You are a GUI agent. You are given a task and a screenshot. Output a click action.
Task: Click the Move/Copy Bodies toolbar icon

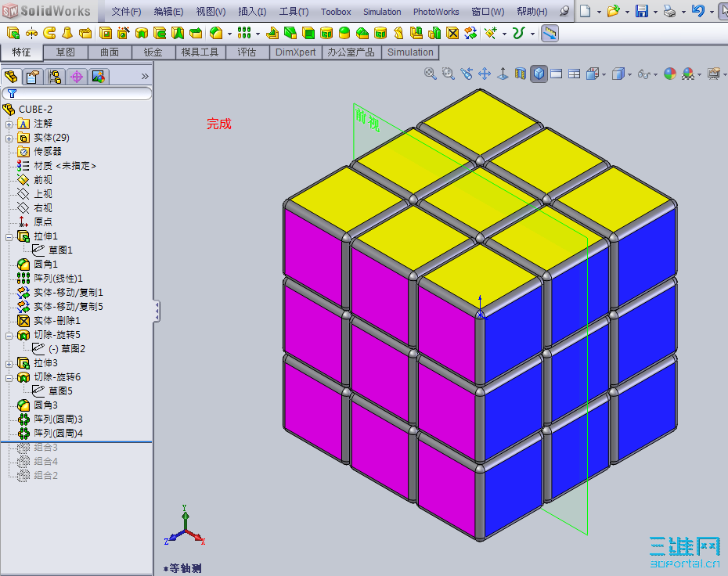(470, 33)
